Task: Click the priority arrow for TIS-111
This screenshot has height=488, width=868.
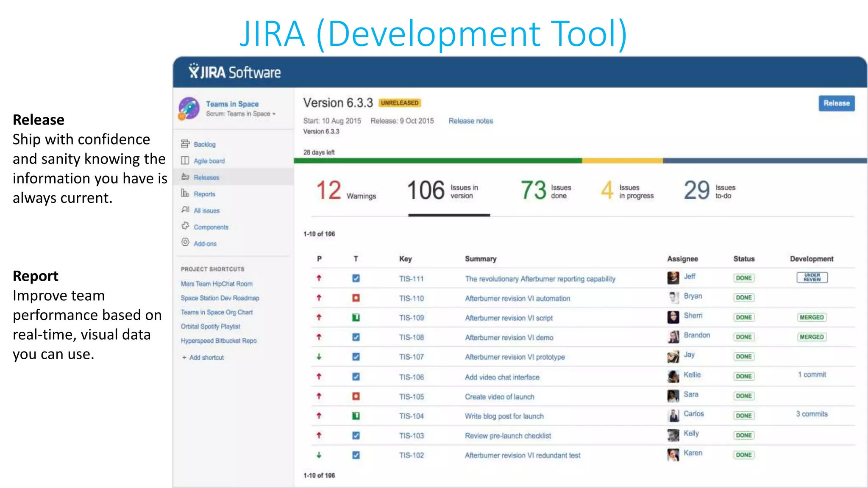Action: click(x=319, y=278)
